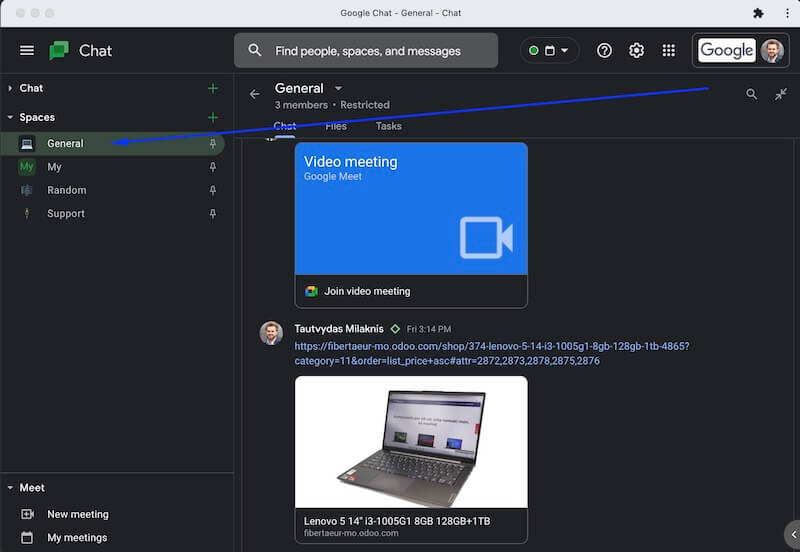Viewport: 800px width, 552px height.
Task: Click the Restricted label
Action: [365, 105]
